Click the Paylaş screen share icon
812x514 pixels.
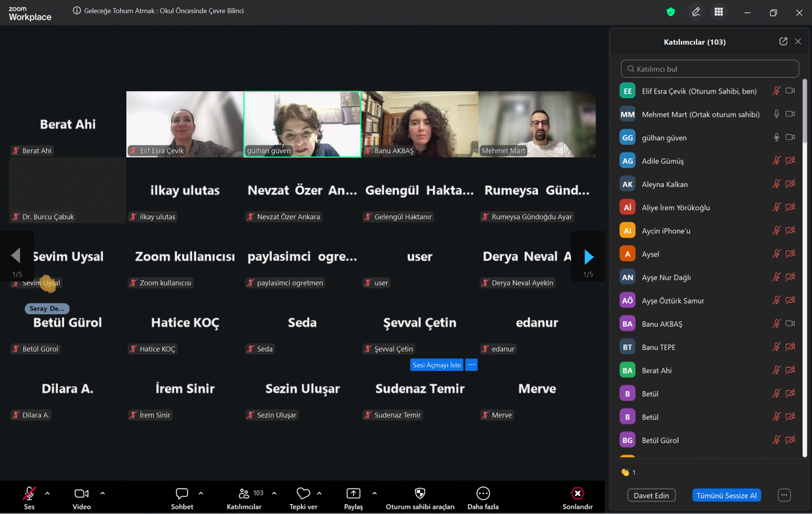353,494
